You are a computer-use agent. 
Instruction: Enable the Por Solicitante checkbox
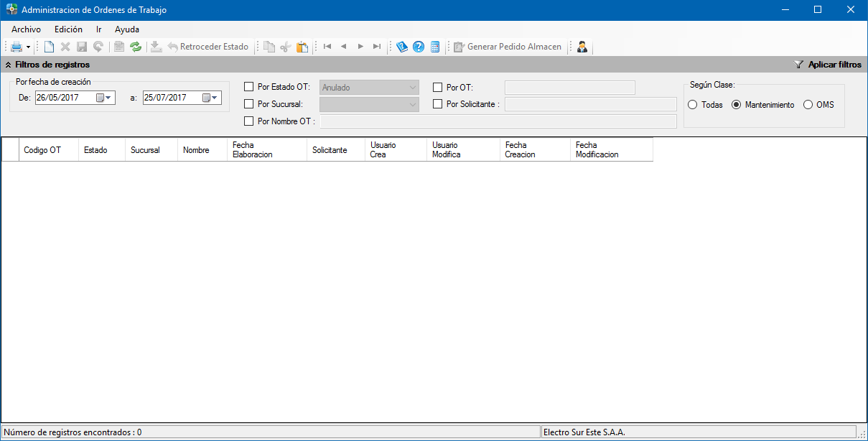click(x=438, y=104)
